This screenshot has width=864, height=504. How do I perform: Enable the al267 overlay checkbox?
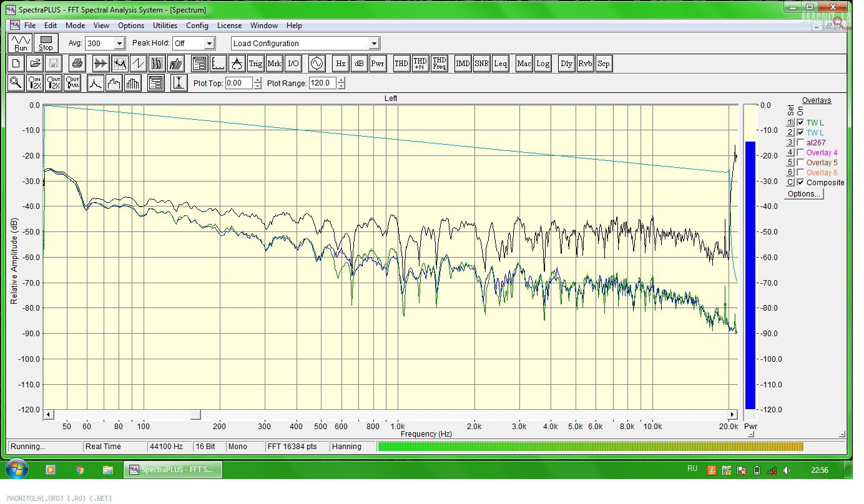point(801,143)
